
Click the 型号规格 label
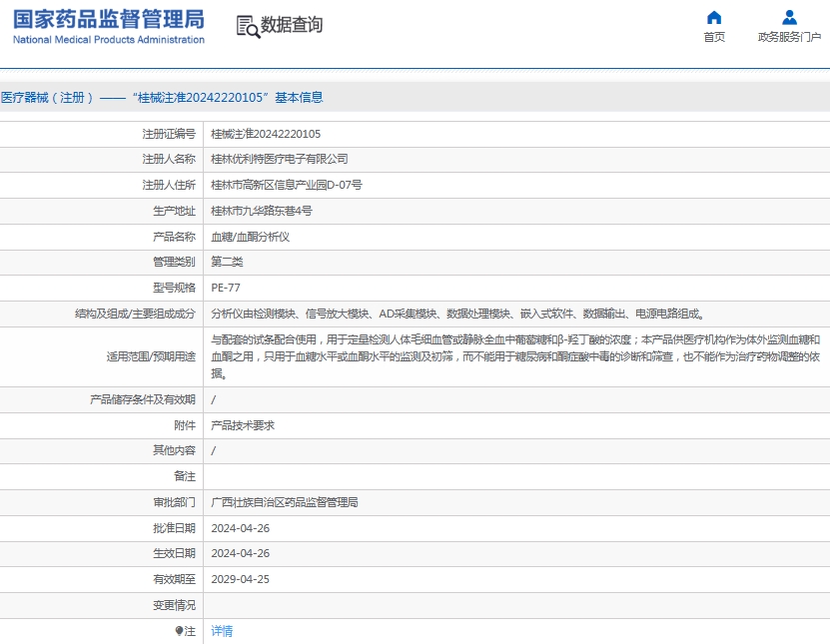click(174, 288)
